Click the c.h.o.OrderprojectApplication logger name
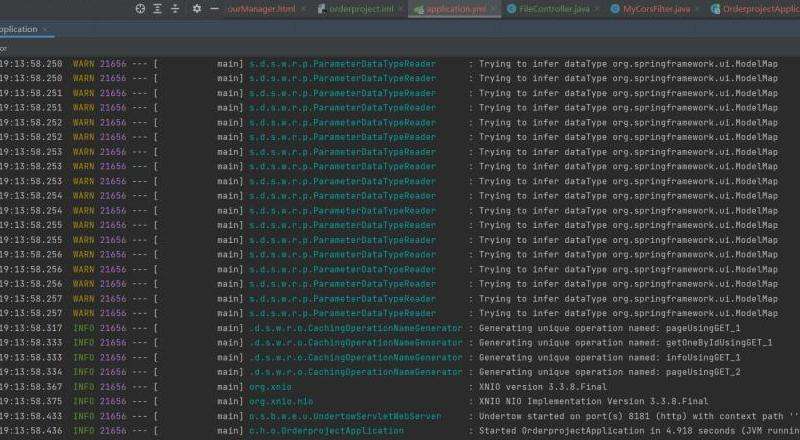Image resolution: width=800 pixels, height=440 pixels. coord(326,431)
